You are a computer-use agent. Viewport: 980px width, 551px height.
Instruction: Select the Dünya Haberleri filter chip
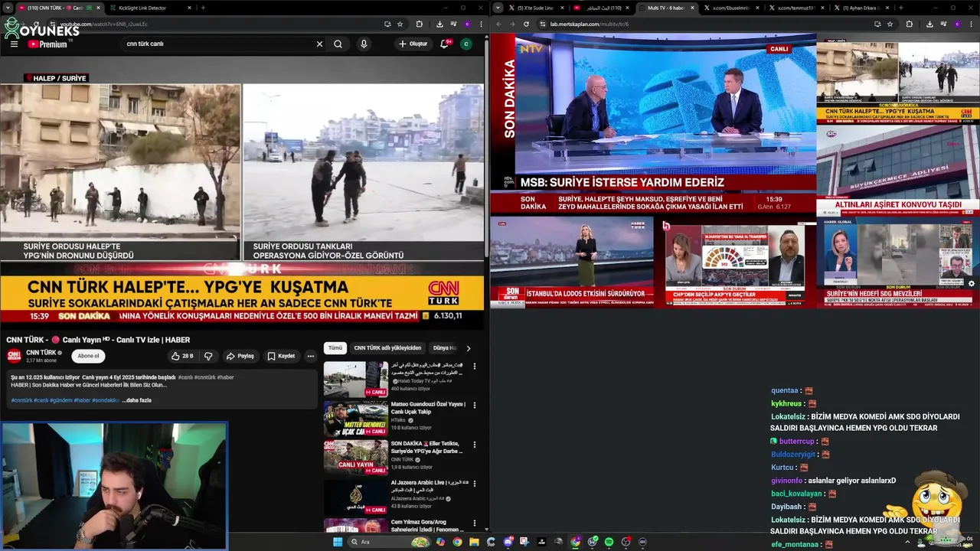(445, 347)
